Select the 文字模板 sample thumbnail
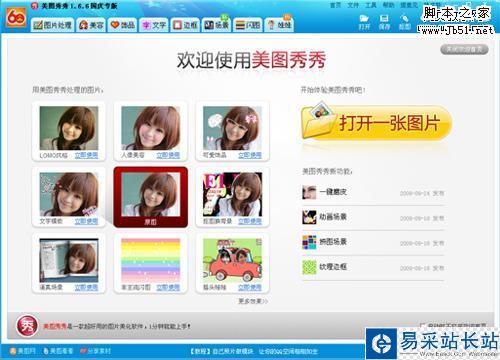 69,194
